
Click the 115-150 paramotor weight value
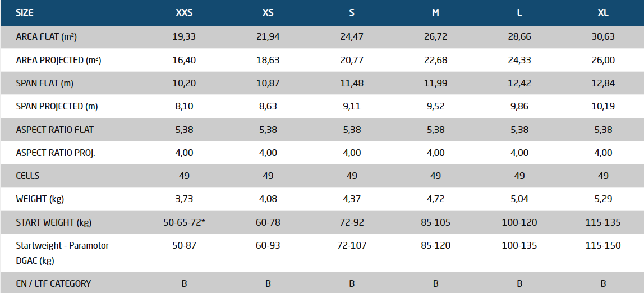point(603,245)
